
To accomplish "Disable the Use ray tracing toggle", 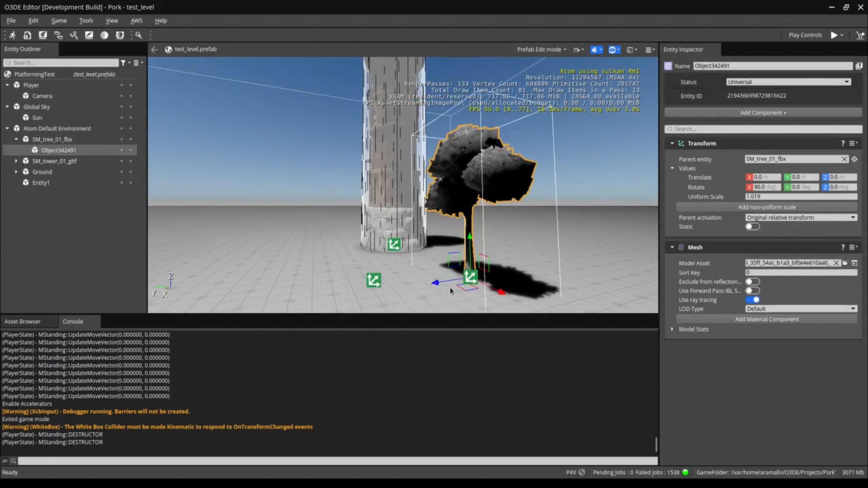I will 752,300.
